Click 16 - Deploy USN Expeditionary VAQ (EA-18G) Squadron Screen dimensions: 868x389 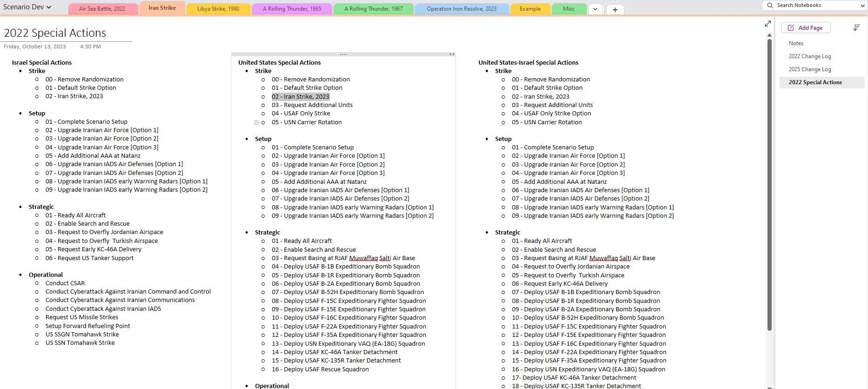[x=589, y=369]
